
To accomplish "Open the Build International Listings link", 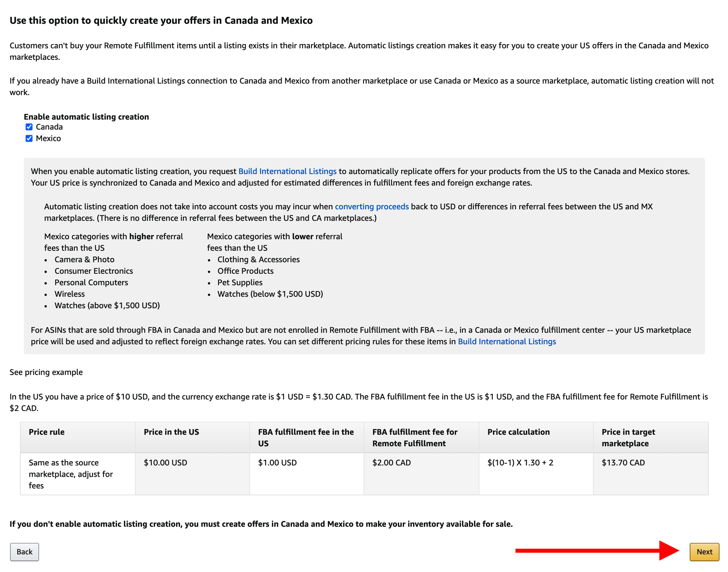I will [287, 171].
